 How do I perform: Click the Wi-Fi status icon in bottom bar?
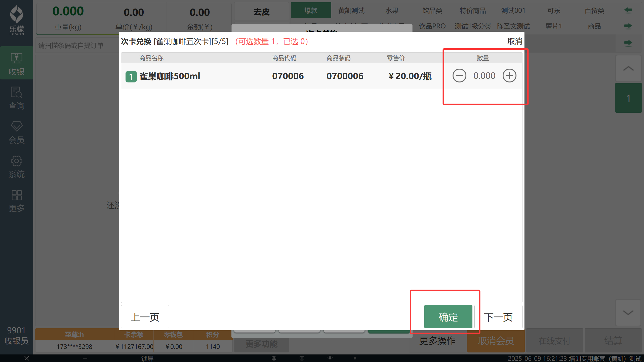pyautogui.click(x=330, y=358)
